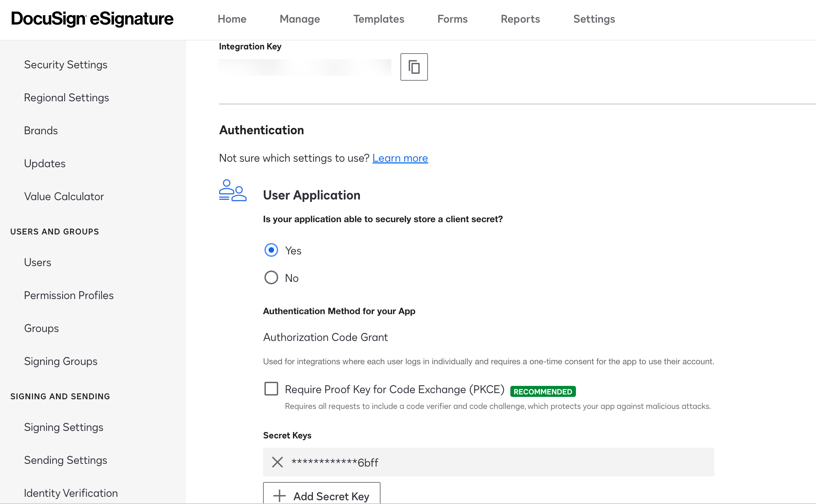
Task: Open Security Settings in the sidebar
Action: pos(66,65)
